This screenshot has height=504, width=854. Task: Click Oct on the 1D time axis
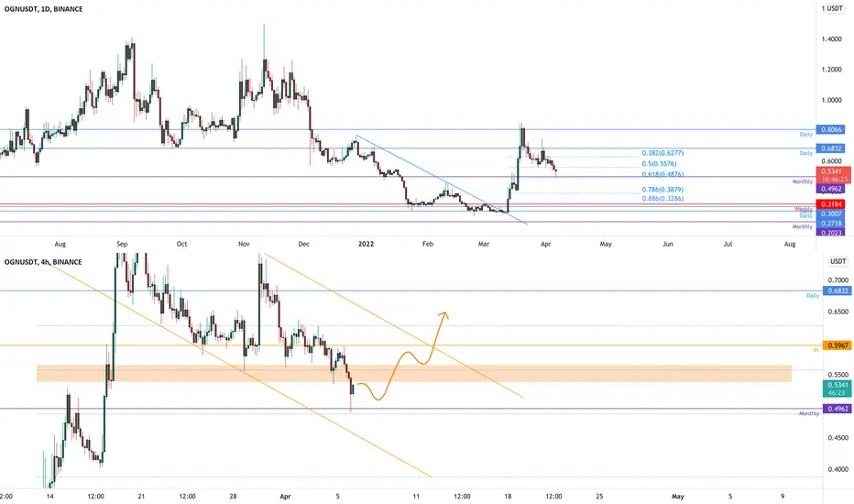[182, 244]
